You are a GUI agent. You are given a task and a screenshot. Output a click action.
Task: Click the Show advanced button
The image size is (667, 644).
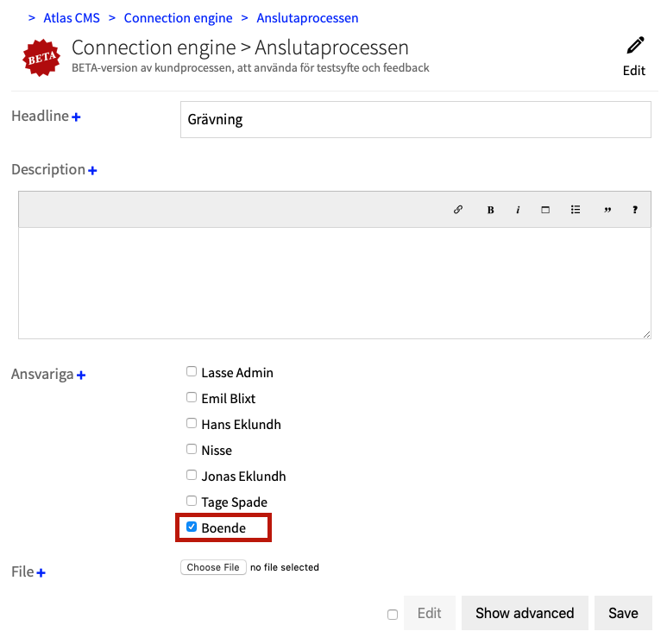point(525,613)
